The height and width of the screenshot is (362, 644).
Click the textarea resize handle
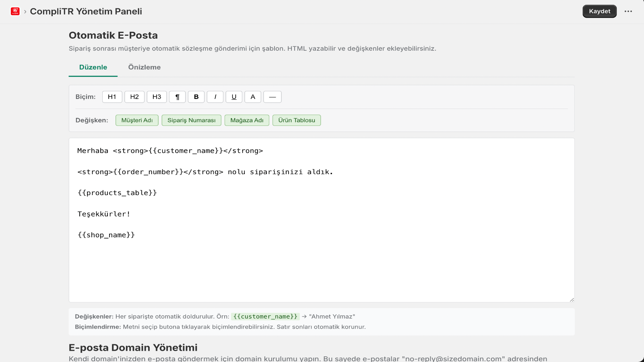571,299
